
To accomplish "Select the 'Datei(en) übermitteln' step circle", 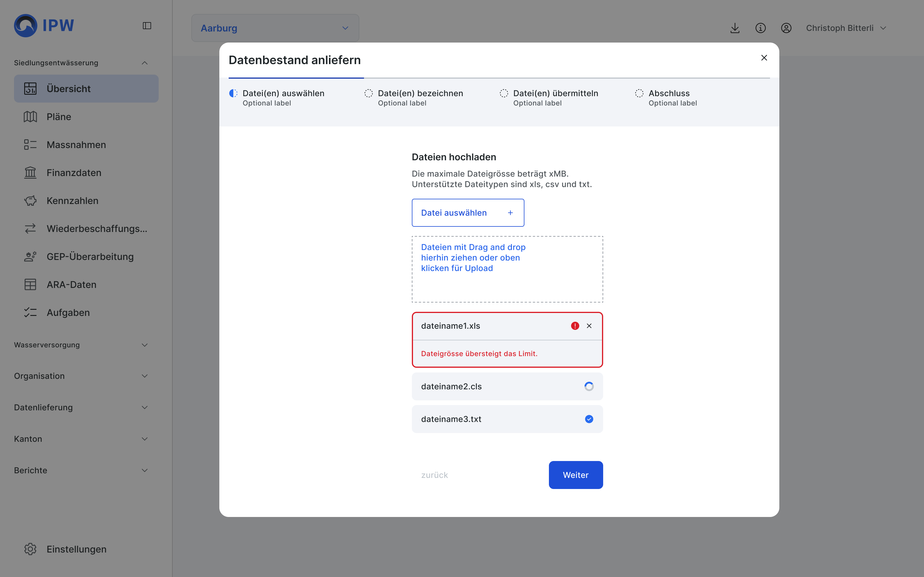I will 504,93.
